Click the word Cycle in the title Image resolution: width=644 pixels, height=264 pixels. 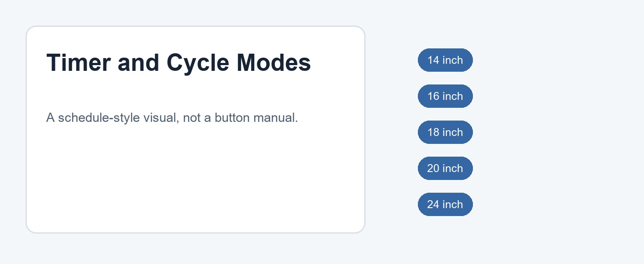coord(198,62)
